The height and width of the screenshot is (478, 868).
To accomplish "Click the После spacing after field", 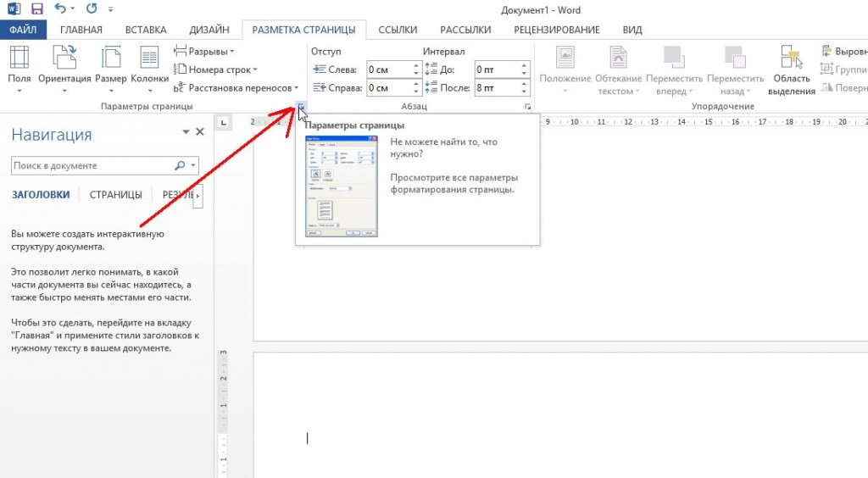I will 497,88.
